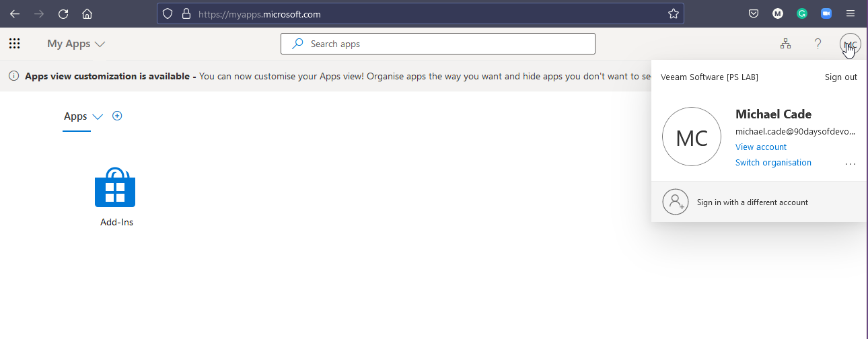The image size is (868, 339).
Task: Reload the page in browser
Action: pos(63,13)
